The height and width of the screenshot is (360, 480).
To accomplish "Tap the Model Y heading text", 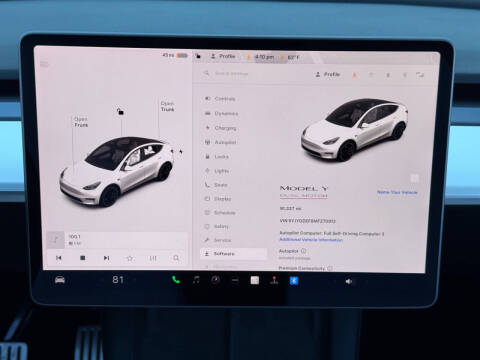I will [x=304, y=188].
